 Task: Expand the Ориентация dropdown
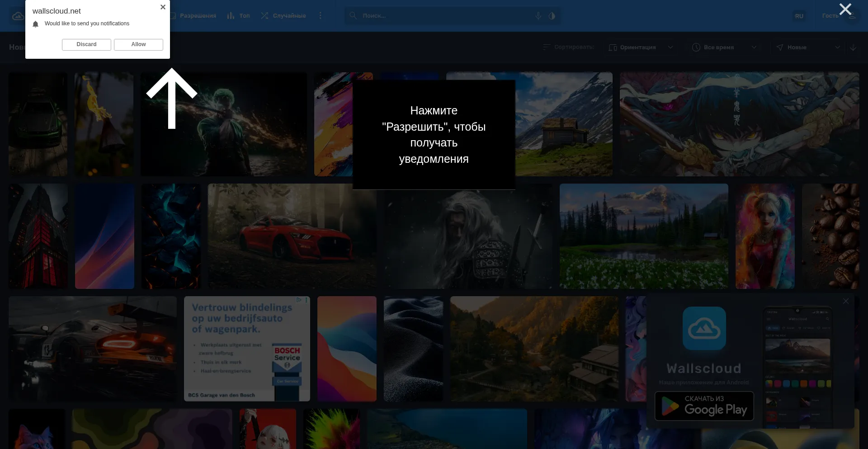(641, 47)
